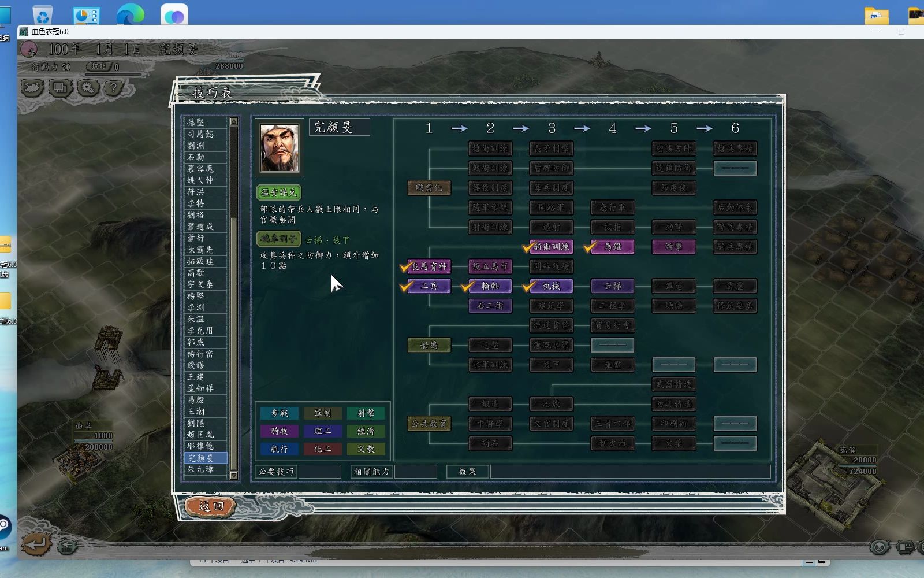Click the 返回 return button
924x578 pixels.
pyautogui.click(x=211, y=506)
